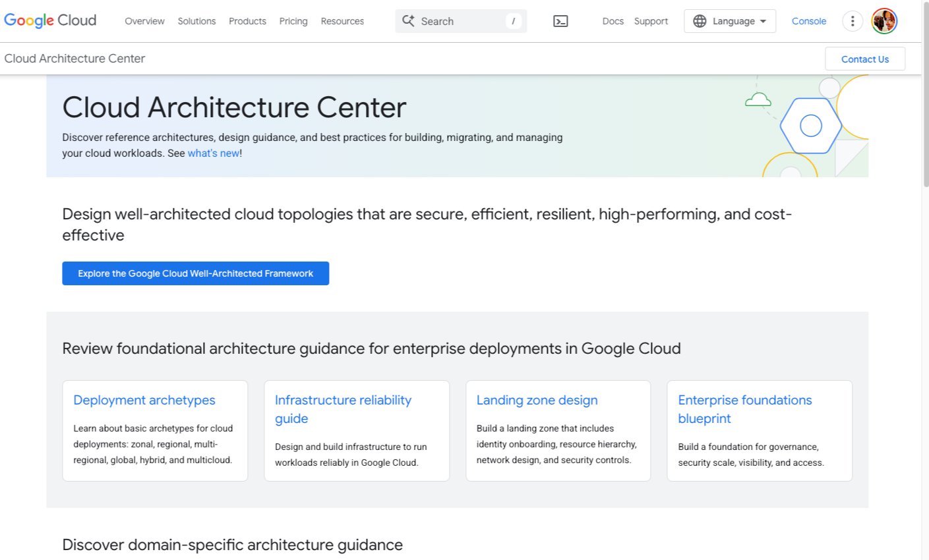Image resolution: width=929 pixels, height=560 pixels.
Task: Click the Enterprise foundations blueprint description text
Action: click(751, 455)
